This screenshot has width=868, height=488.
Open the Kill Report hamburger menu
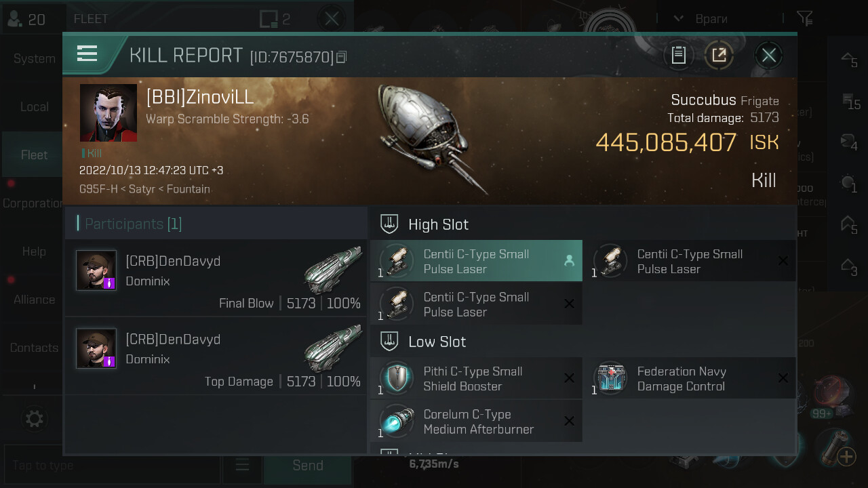tap(87, 54)
